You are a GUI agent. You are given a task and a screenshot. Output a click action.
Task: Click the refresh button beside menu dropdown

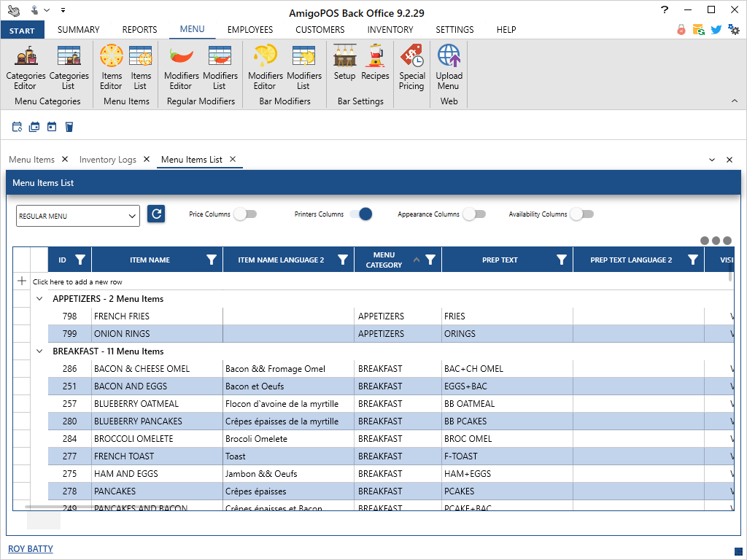point(156,214)
